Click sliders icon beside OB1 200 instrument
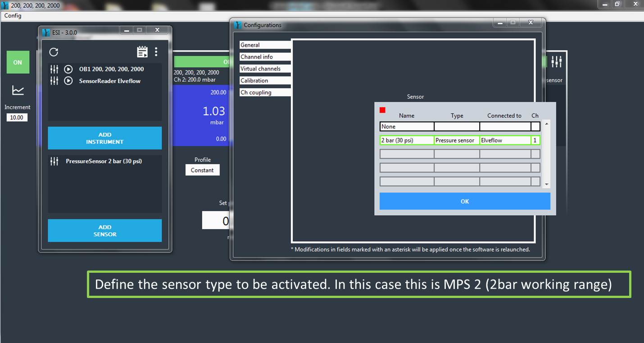 click(x=54, y=69)
